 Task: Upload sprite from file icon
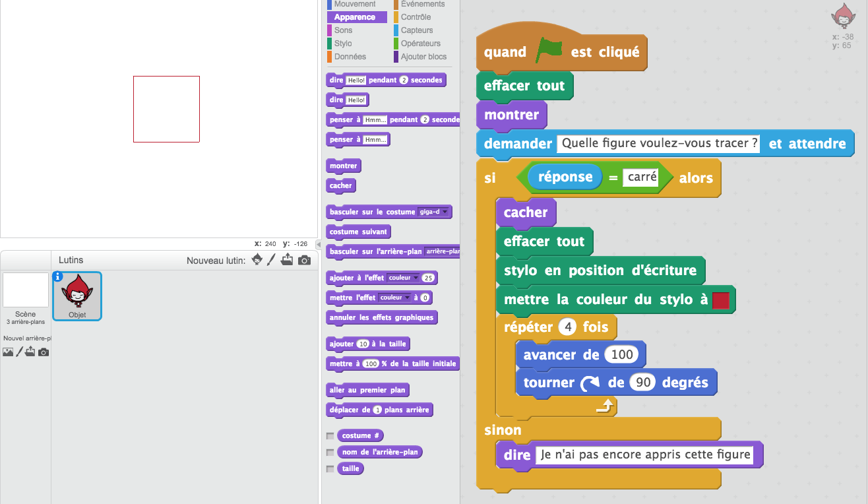(287, 260)
